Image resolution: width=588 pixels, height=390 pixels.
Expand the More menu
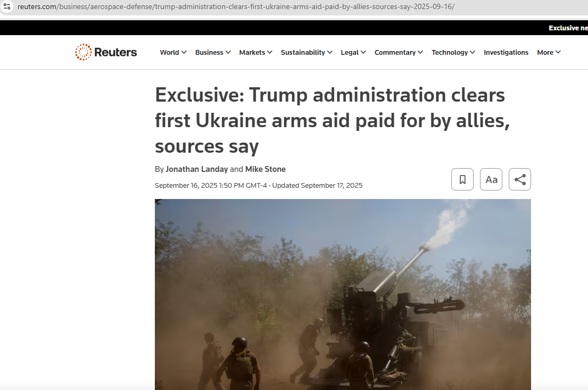click(549, 52)
